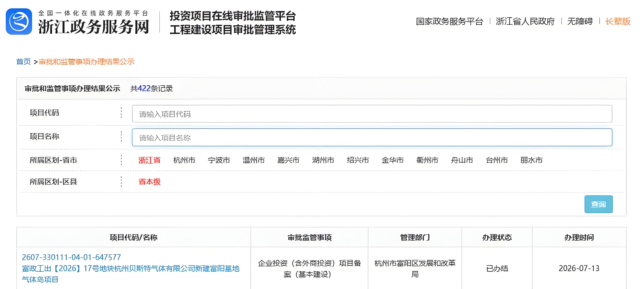Image resolution: width=644 pixels, height=289 pixels.
Task: Click the 共422条记录 record count
Action: click(x=152, y=88)
